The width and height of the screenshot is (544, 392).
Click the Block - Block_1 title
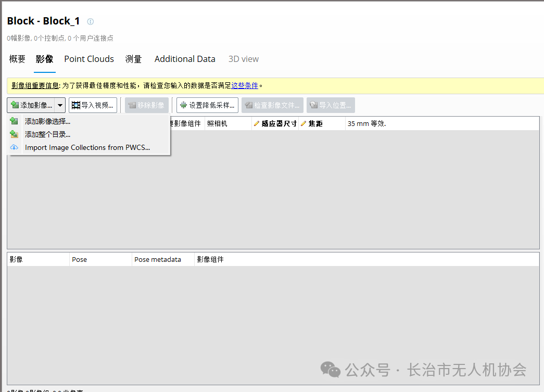pyautogui.click(x=43, y=21)
